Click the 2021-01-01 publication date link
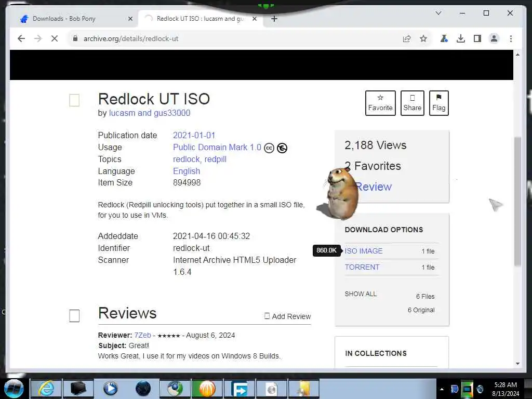Viewport: 532px width, 399px height. pos(194,136)
